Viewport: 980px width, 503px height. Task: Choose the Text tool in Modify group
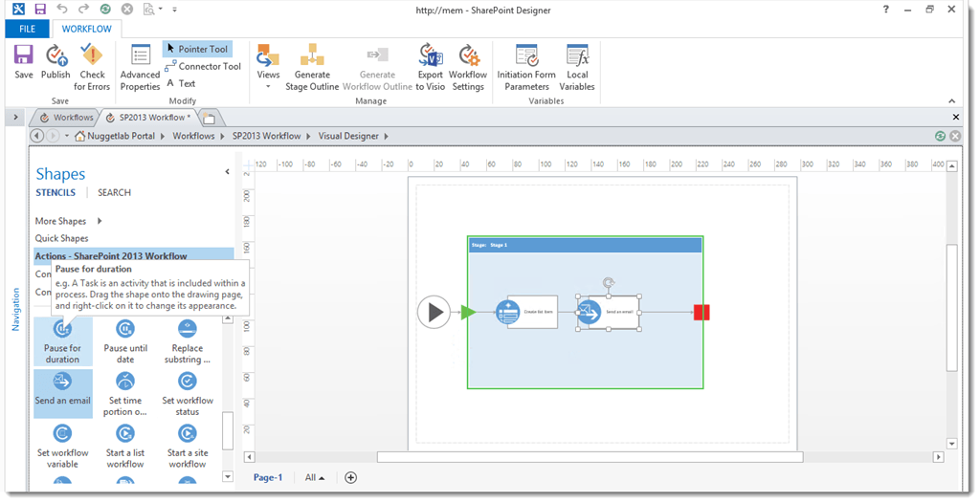click(x=181, y=83)
